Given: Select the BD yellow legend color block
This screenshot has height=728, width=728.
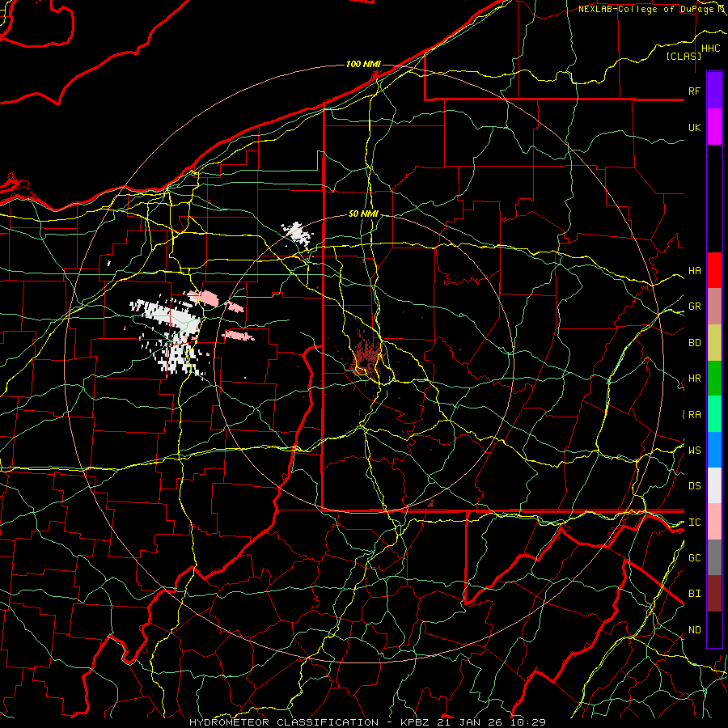Looking at the screenshot, I should coord(714,342).
